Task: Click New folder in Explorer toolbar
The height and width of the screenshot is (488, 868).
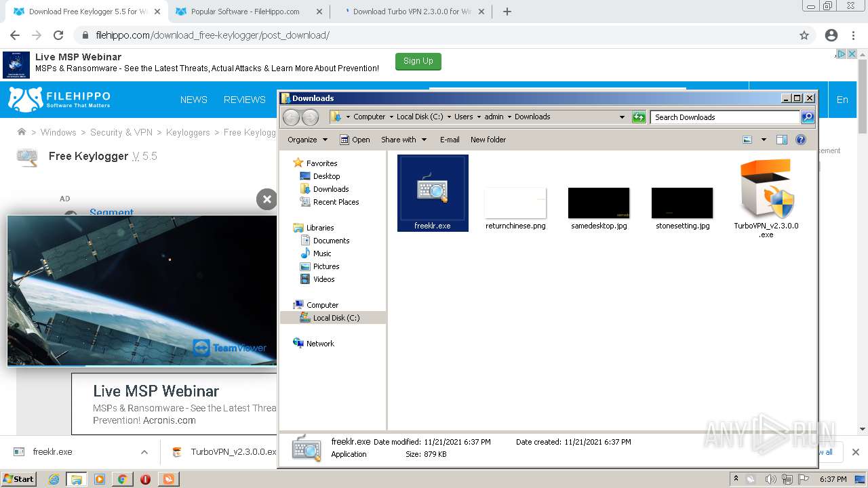Action: pyautogui.click(x=488, y=140)
